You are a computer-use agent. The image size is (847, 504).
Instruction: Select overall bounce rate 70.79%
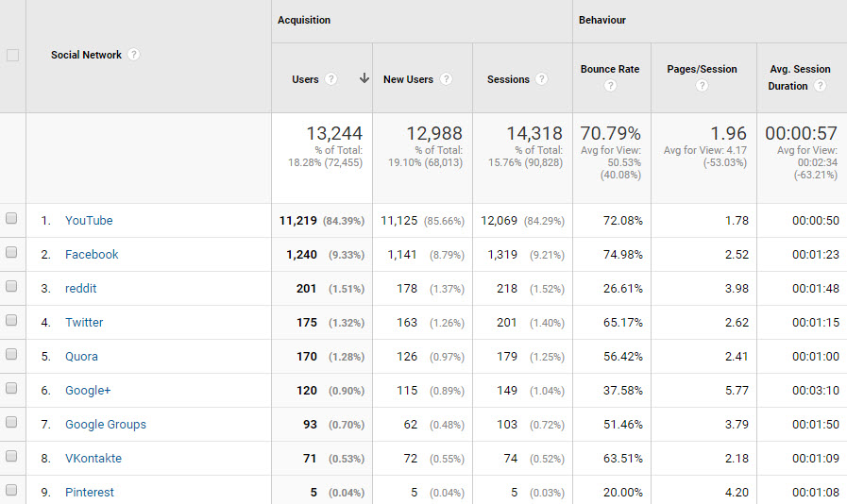[x=610, y=133]
